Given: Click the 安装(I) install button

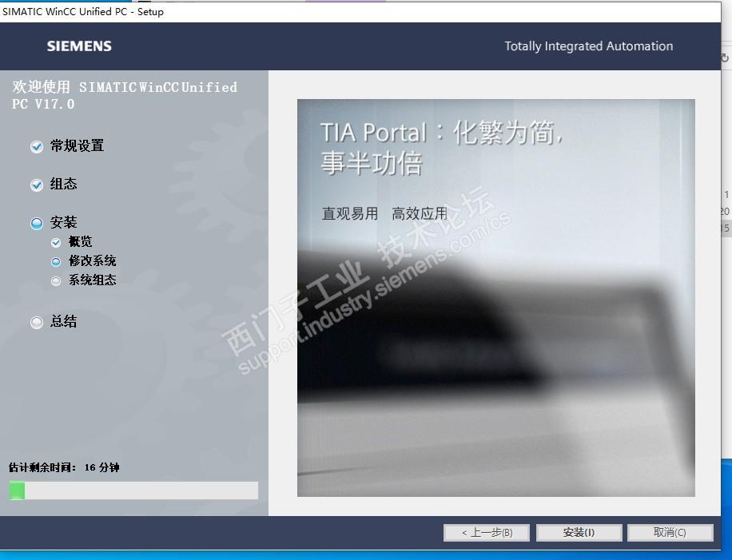Looking at the screenshot, I should [579, 533].
